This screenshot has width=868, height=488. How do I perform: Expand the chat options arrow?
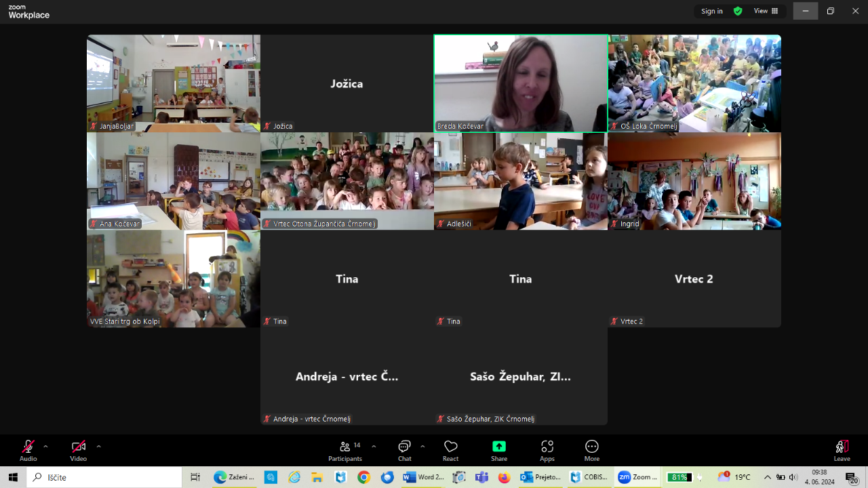[422, 447]
